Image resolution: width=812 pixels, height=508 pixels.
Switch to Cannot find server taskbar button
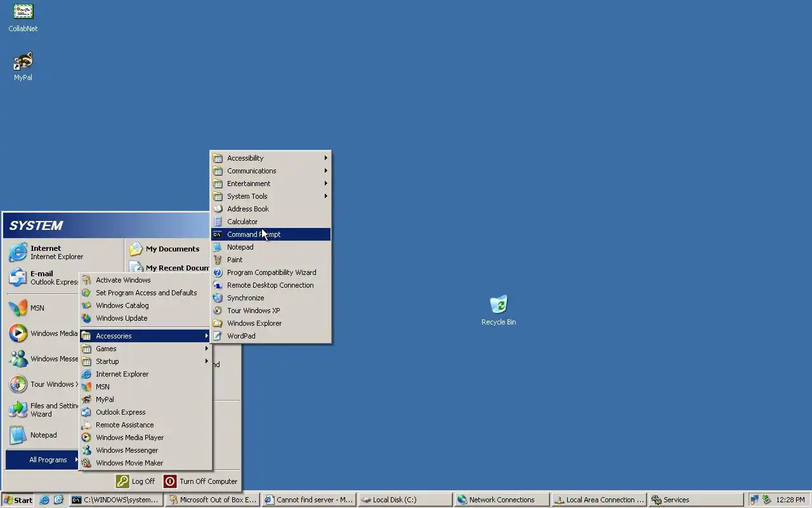tap(309, 500)
